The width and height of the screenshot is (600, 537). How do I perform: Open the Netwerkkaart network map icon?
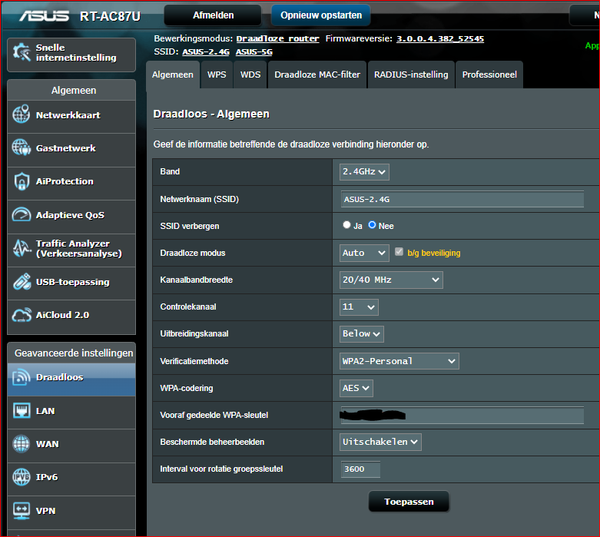point(21,115)
